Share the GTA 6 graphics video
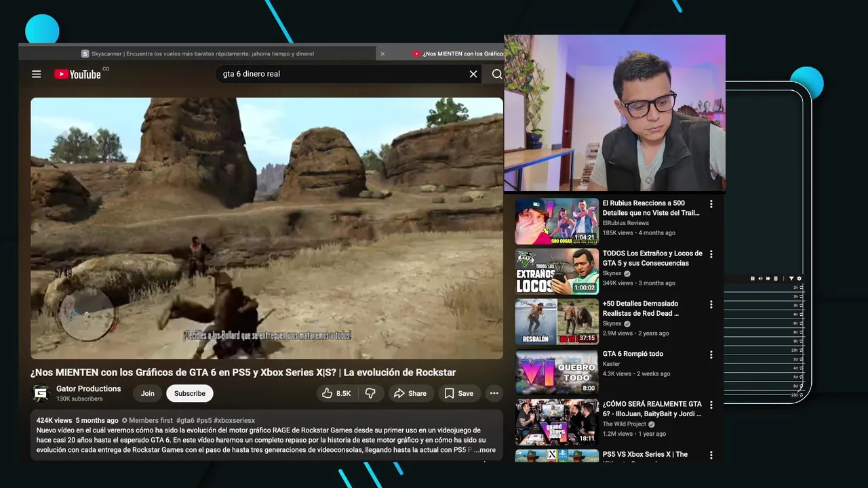The image size is (868, 488). [410, 393]
